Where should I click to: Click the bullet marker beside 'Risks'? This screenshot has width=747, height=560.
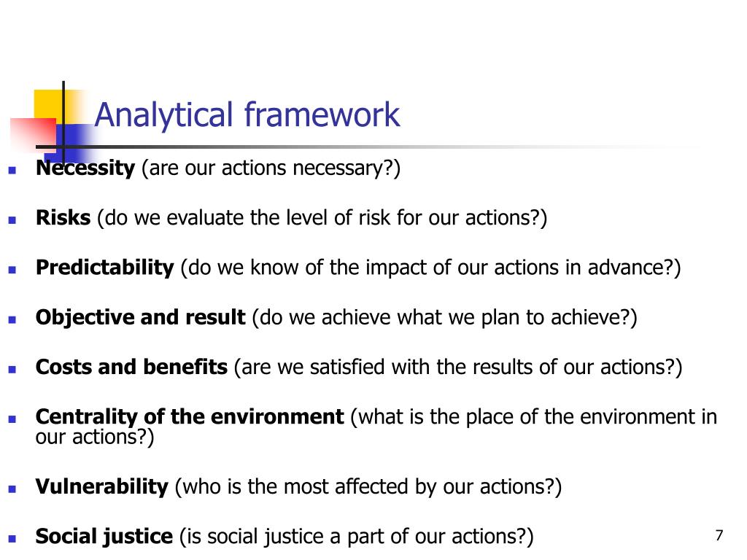coord(12,220)
